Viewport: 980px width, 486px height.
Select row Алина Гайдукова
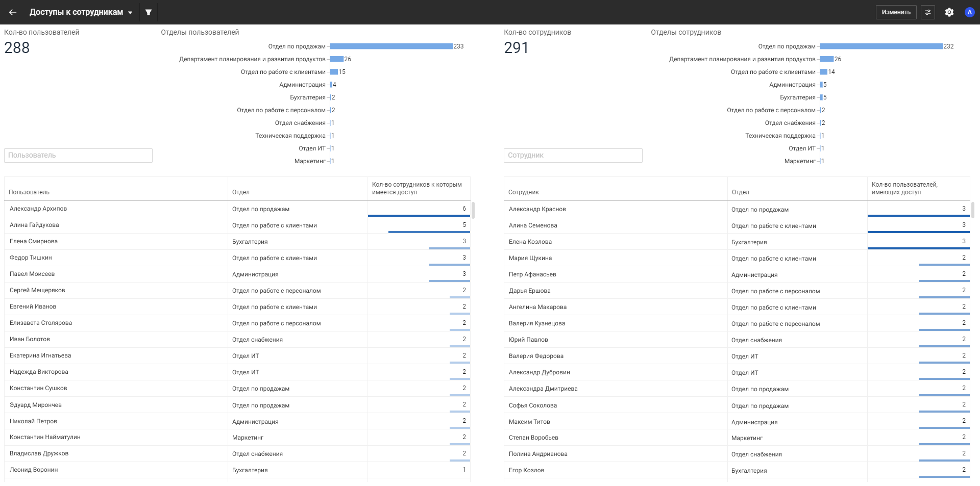tap(237, 225)
